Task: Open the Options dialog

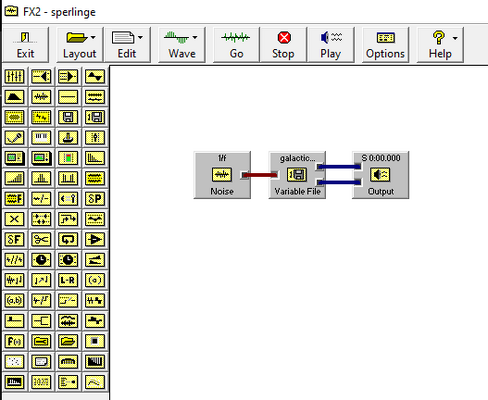Action: tap(385, 45)
